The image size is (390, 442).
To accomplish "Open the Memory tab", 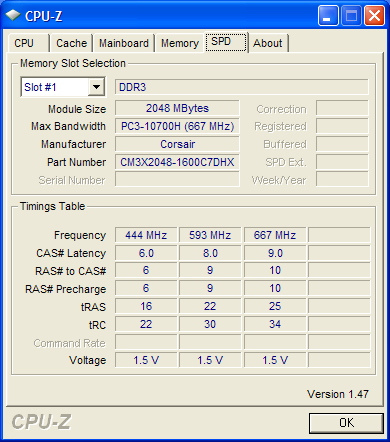I will pos(180,43).
